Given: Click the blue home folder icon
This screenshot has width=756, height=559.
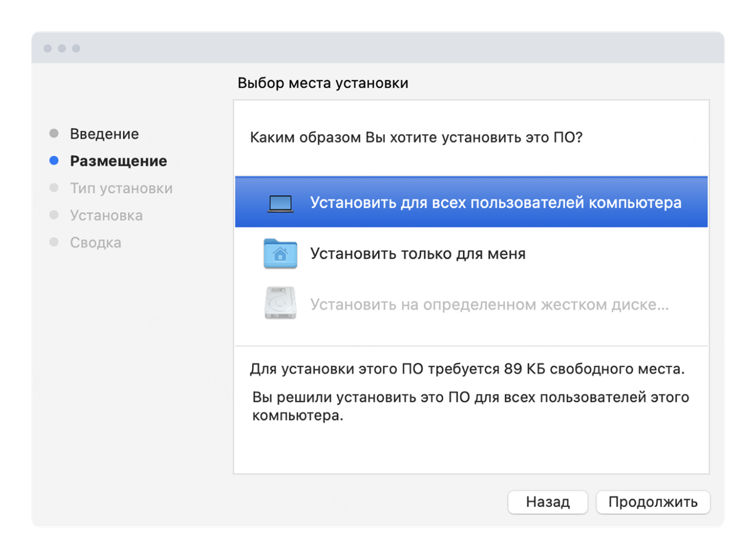Looking at the screenshot, I should pyautogui.click(x=280, y=254).
